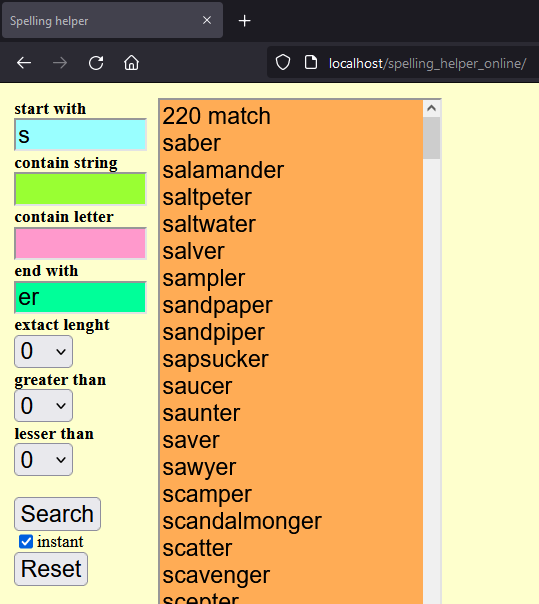Select the word 'scatter' in results

pos(197,548)
